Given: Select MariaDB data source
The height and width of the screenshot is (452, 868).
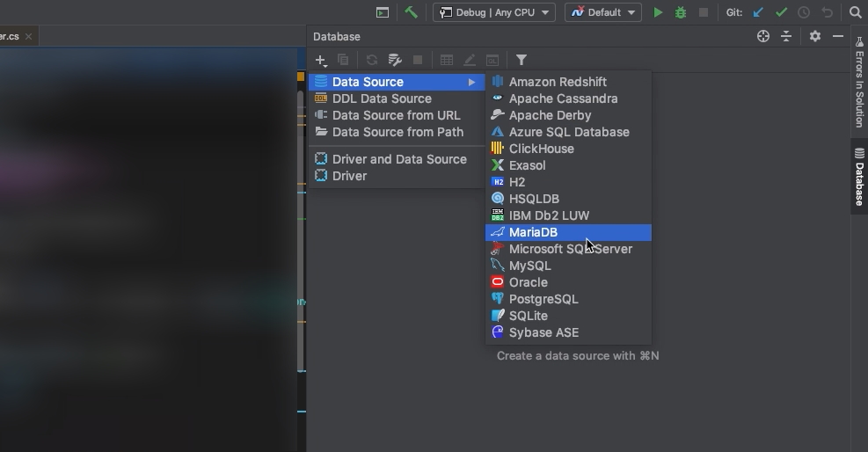Looking at the screenshot, I should [x=568, y=232].
